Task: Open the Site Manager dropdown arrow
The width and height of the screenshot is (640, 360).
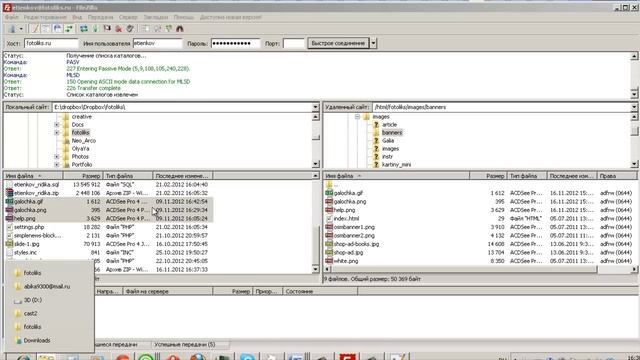Action: click(21, 29)
